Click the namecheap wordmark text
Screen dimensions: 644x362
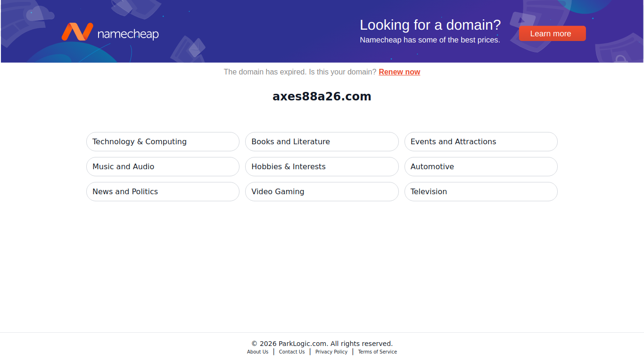(128, 34)
